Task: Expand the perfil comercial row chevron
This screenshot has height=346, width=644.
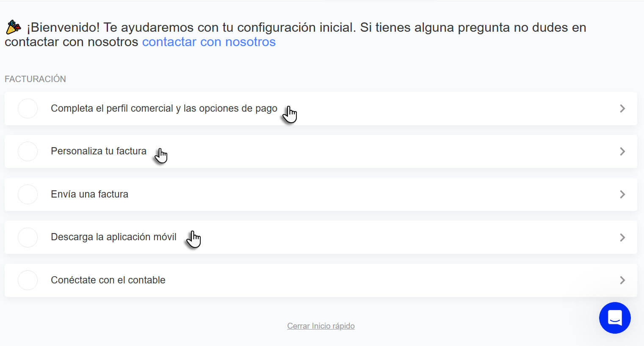Action: coord(622,109)
